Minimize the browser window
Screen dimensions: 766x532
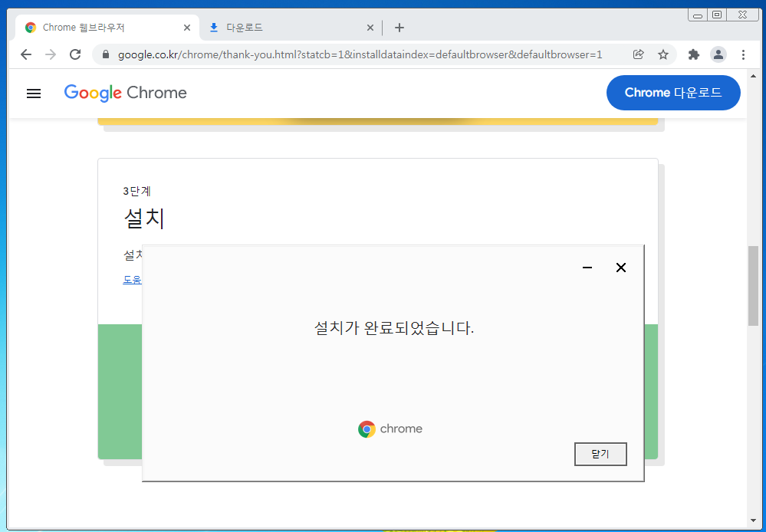698,15
